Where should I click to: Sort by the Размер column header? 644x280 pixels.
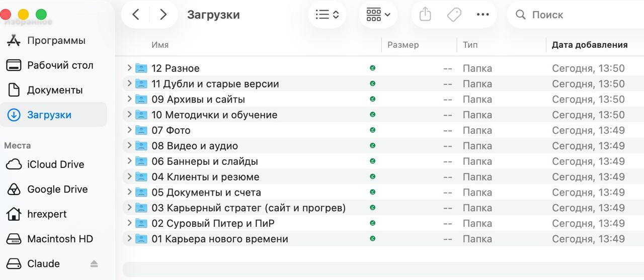click(403, 45)
